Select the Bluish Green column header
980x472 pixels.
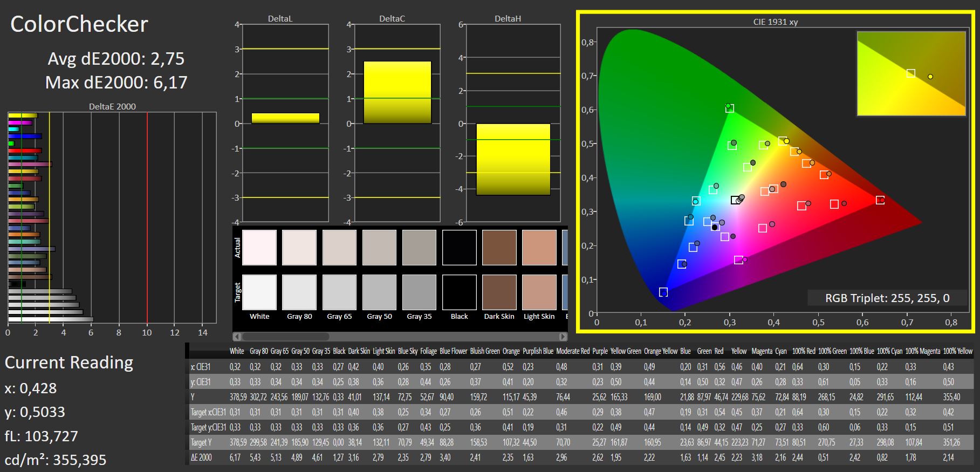click(x=485, y=351)
